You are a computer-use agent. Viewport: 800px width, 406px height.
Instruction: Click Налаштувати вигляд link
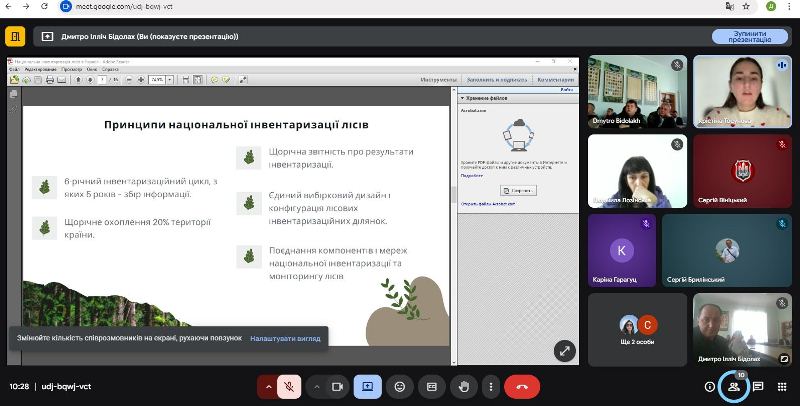(x=285, y=338)
